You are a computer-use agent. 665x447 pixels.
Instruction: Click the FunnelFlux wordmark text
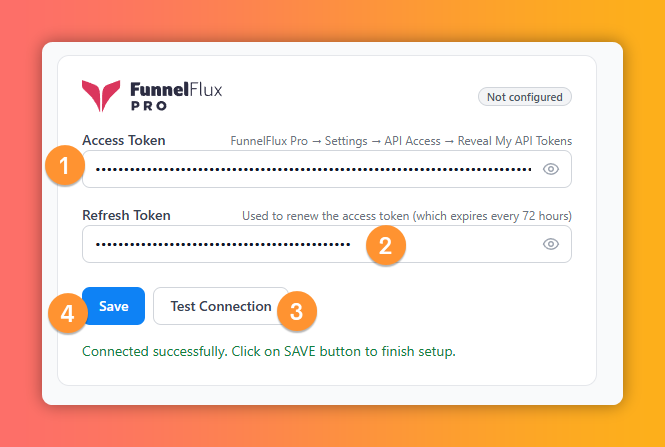pyautogui.click(x=176, y=89)
